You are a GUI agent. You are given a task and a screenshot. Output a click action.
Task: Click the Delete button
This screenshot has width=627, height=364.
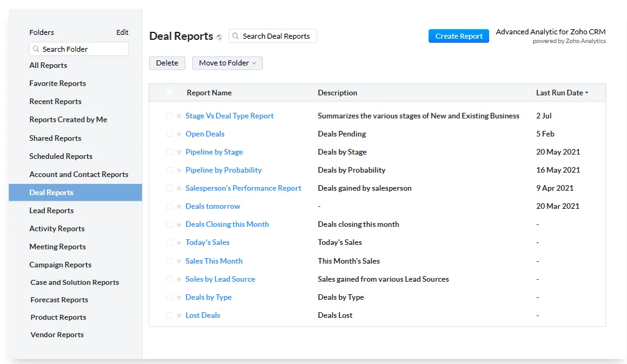click(x=167, y=63)
